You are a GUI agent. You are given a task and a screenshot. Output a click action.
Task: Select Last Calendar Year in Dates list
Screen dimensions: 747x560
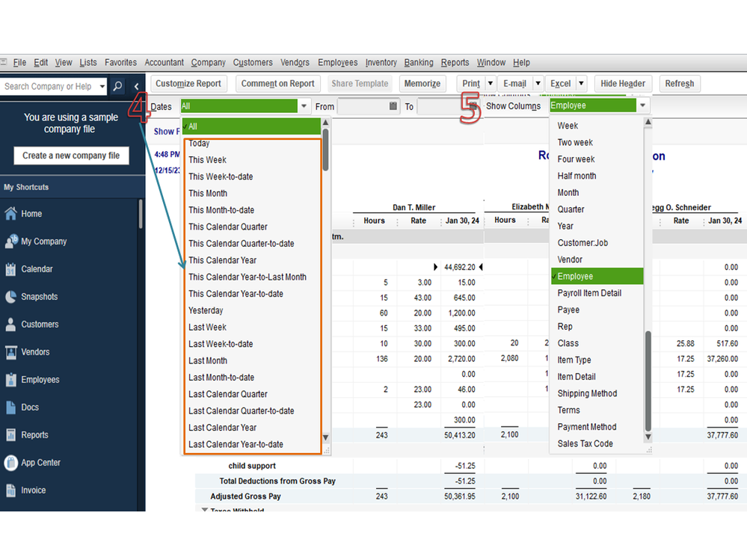coord(222,428)
